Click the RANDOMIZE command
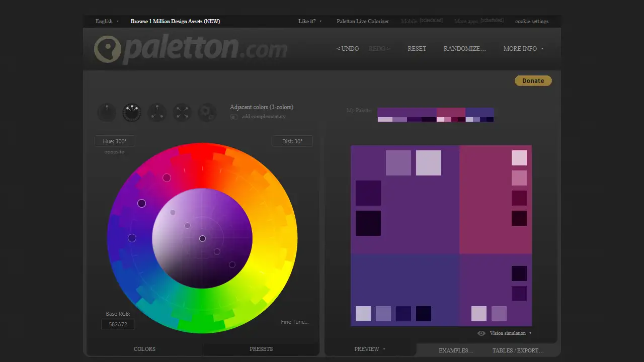Viewport: 644px width, 362px height. (x=464, y=48)
